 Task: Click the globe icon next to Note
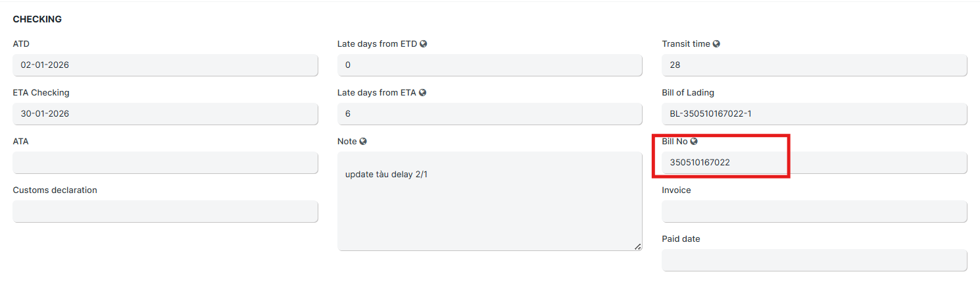363,142
